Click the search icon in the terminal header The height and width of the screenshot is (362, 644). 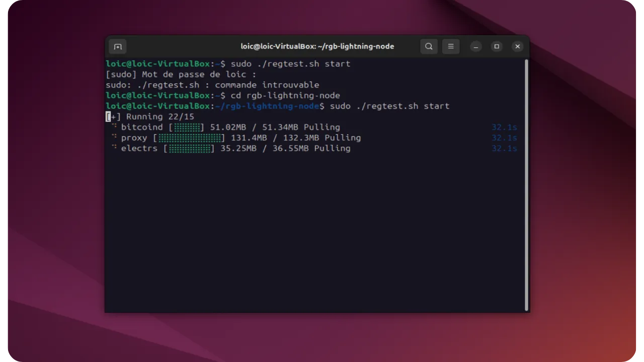429,46
